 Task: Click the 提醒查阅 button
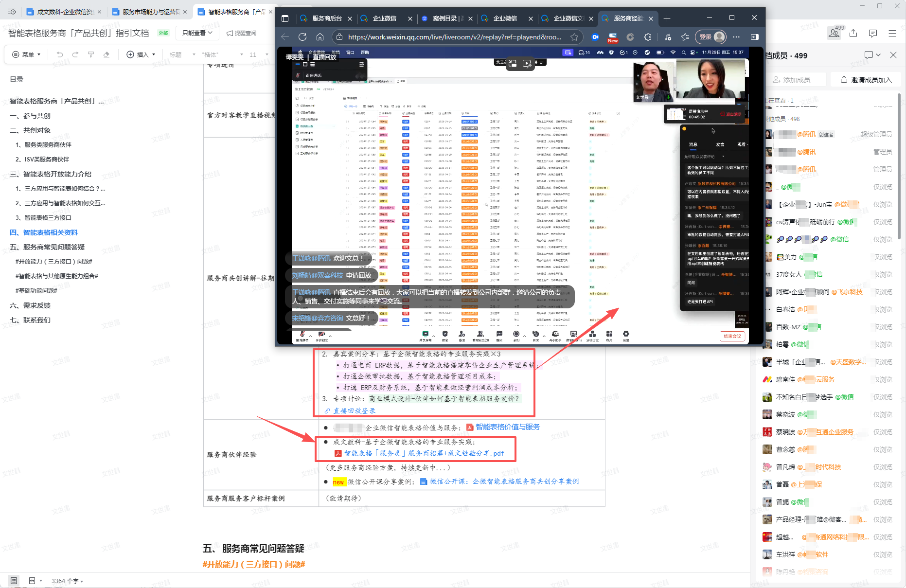[x=241, y=33]
